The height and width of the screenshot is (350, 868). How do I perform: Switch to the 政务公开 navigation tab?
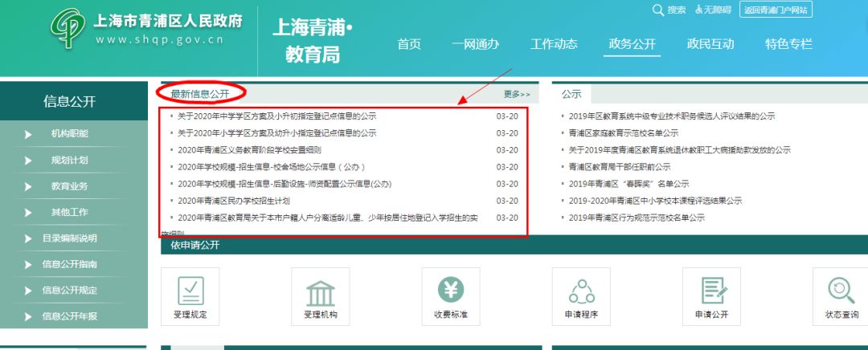[x=632, y=44]
